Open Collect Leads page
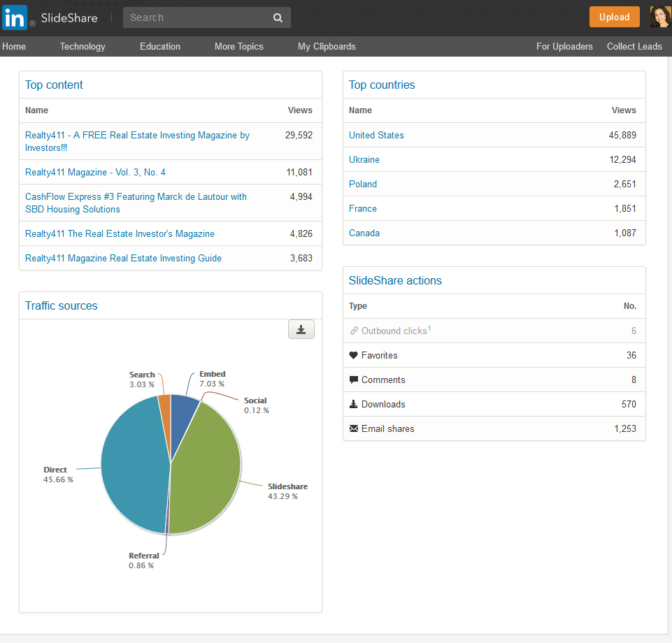 634,46
